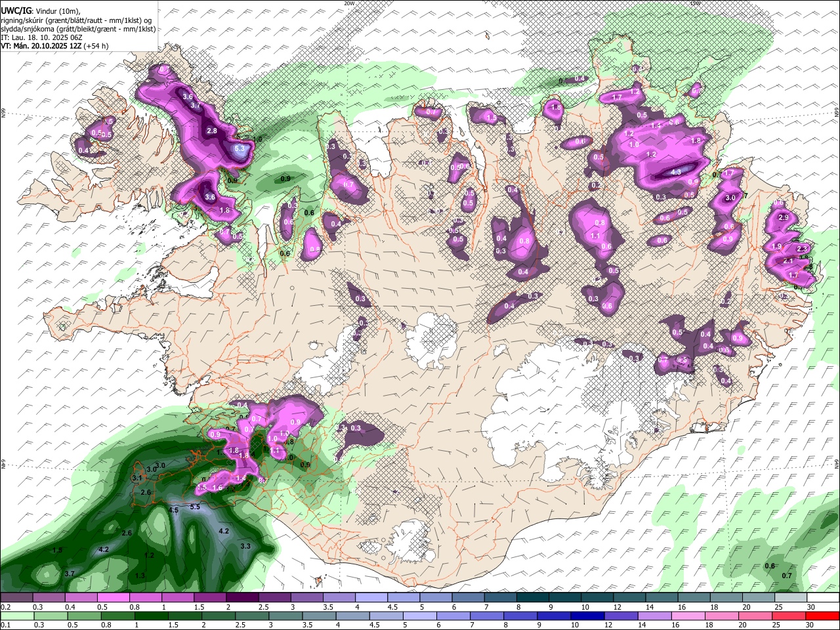The width and height of the screenshot is (840, 630).
Task: Click the '(+54 h)' forecast offset
Action: 96,46
